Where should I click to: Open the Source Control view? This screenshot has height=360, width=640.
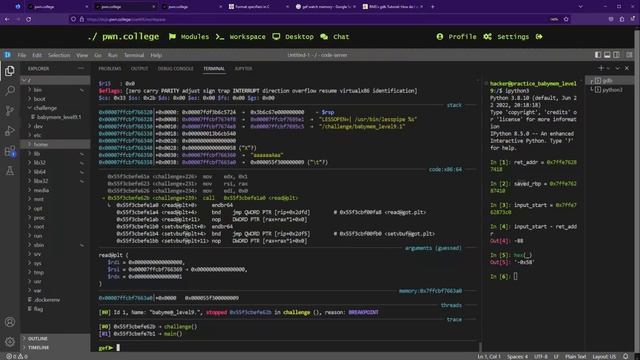coord(9,111)
